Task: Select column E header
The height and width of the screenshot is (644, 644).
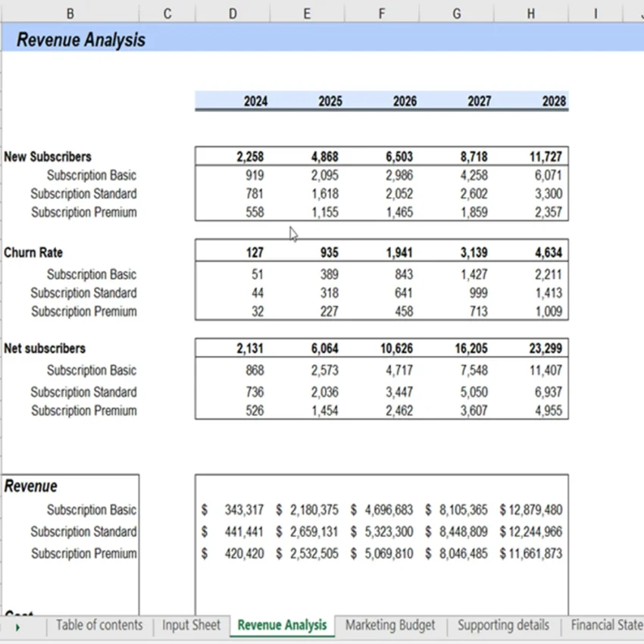Action: (307, 14)
